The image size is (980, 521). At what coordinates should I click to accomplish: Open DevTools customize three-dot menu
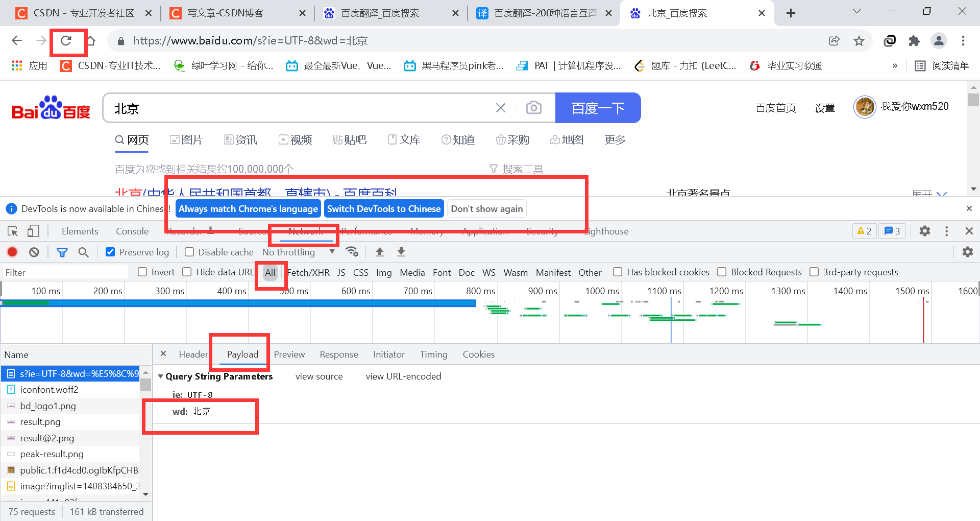click(946, 231)
